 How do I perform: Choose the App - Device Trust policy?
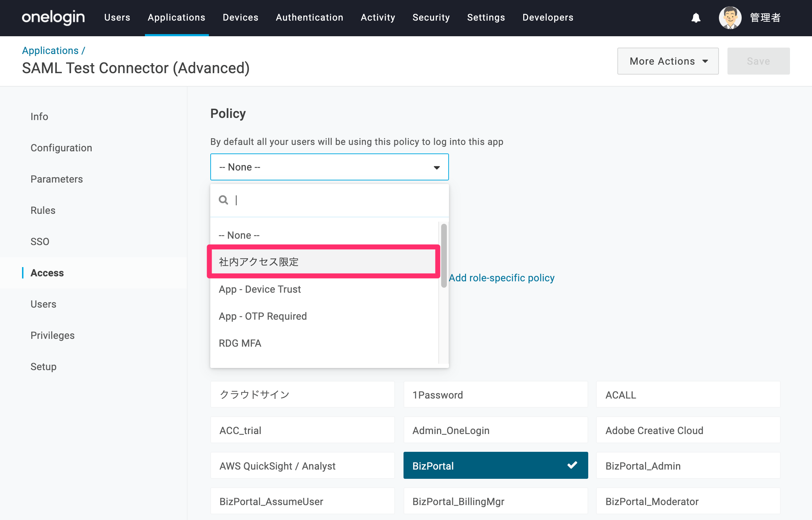(325, 289)
